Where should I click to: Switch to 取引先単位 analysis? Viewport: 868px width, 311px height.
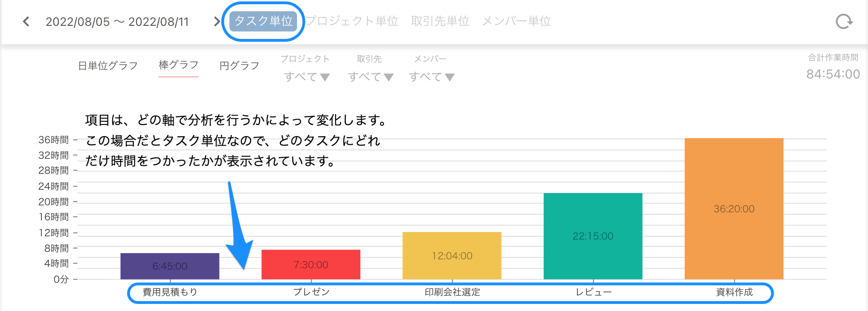(440, 21)
